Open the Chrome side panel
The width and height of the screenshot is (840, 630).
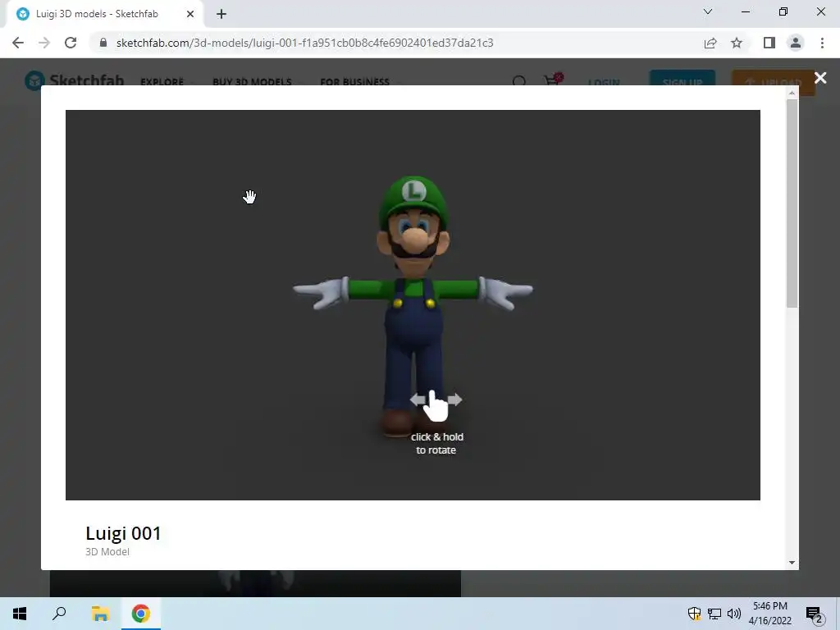[769, 43]
